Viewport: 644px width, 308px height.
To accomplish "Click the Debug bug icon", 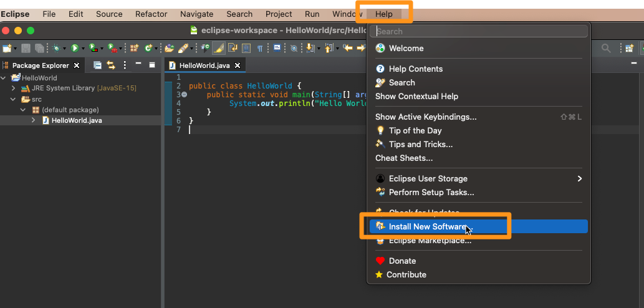I will click(x=56, y=49).
